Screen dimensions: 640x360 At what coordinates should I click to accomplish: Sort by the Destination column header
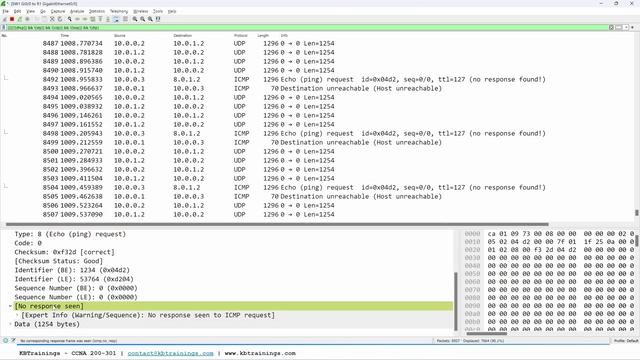pos(182,36)
